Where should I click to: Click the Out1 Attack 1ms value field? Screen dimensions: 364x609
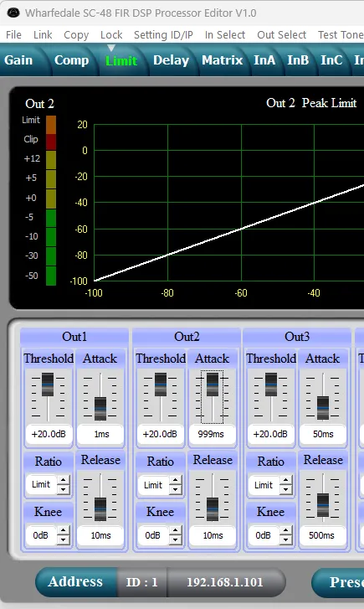coord(100,434)
